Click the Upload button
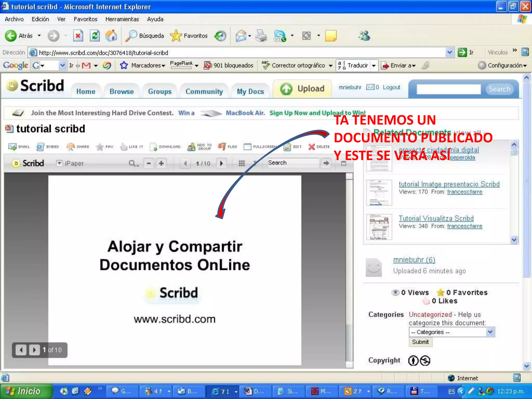 pos(302,89)
